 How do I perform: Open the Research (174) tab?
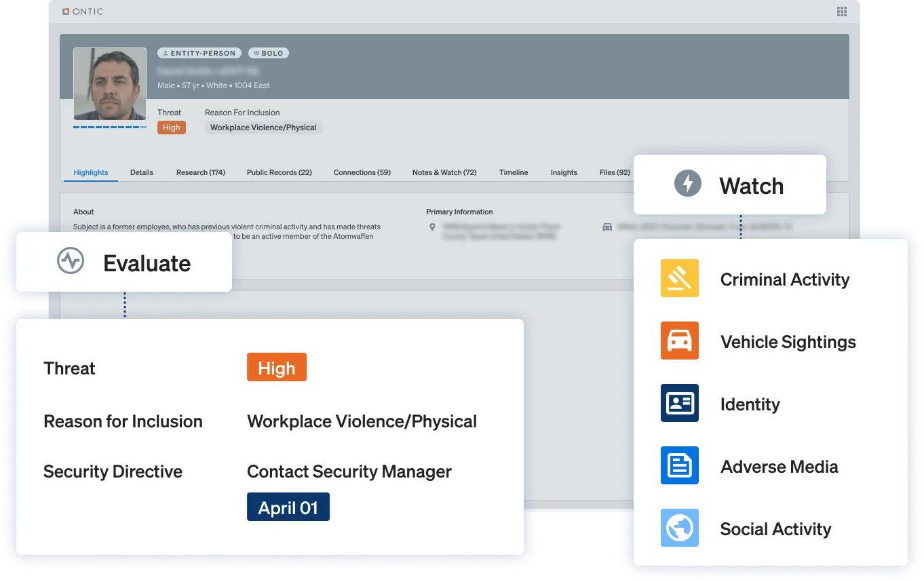coord(201,172)
